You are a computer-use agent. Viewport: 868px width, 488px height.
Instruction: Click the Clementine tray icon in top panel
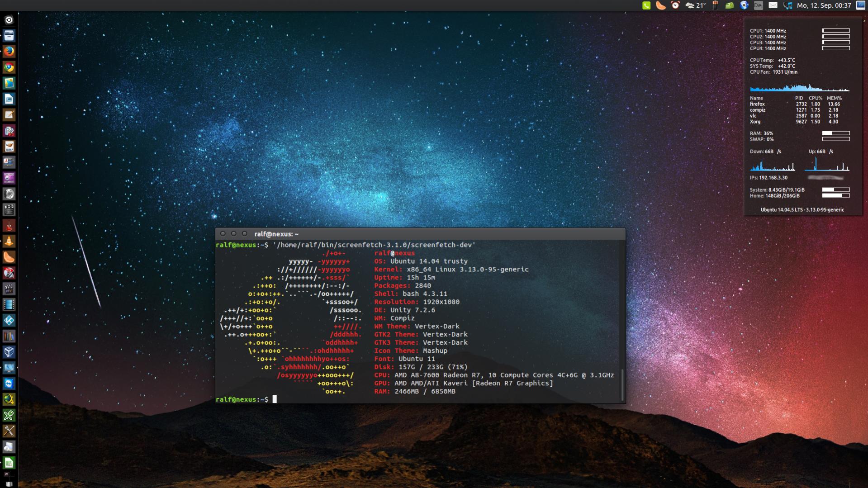point(661,5)
